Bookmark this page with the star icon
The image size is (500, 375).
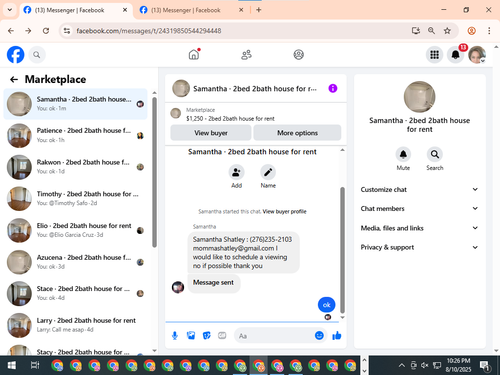(447, 31)
